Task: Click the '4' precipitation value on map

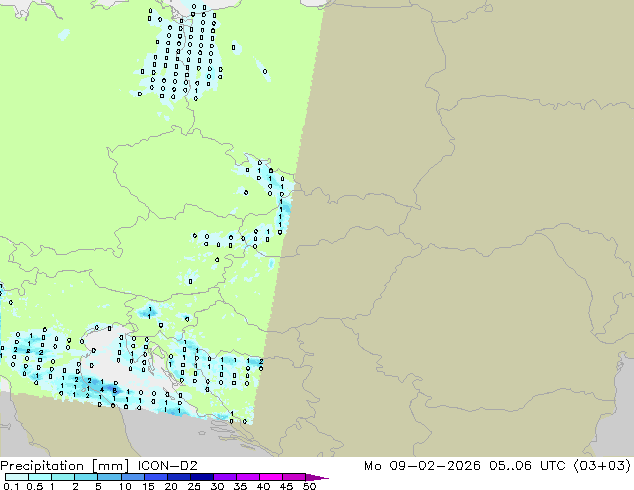Action: [102, 390]
